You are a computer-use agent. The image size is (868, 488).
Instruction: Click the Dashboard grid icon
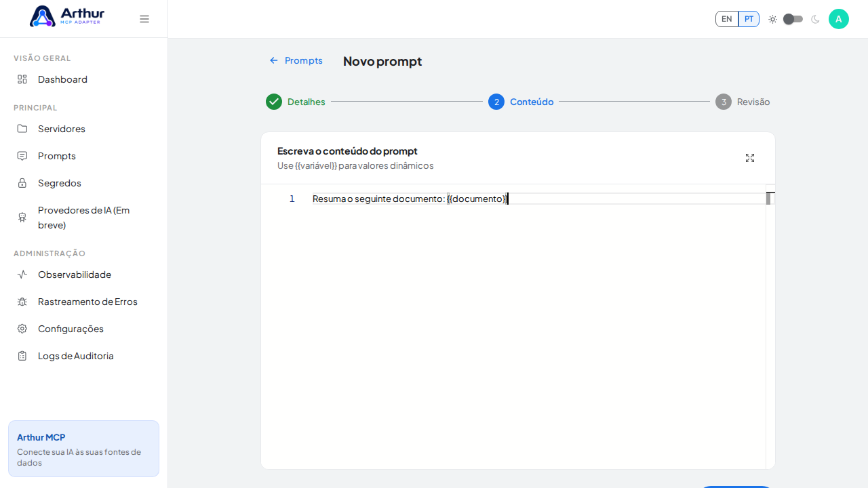(22, 79)
